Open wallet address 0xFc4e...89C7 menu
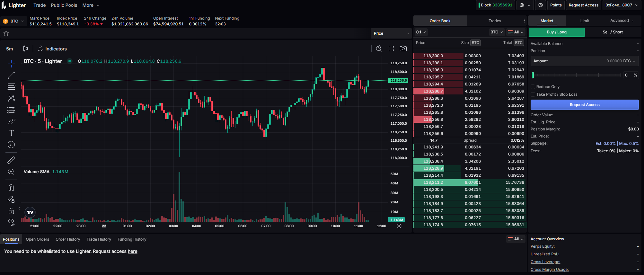Screen dimensions: 644x275 coord(621,5)
